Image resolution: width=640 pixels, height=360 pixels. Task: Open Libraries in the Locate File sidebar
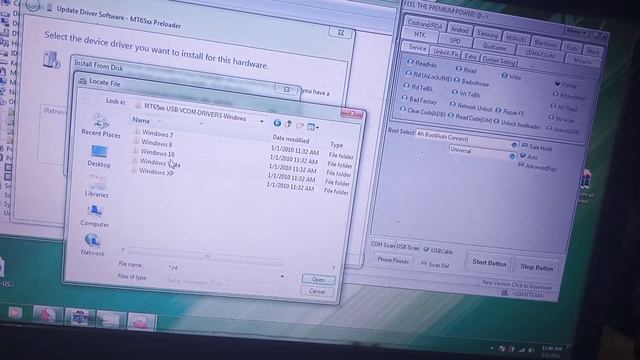coord(97,187)
